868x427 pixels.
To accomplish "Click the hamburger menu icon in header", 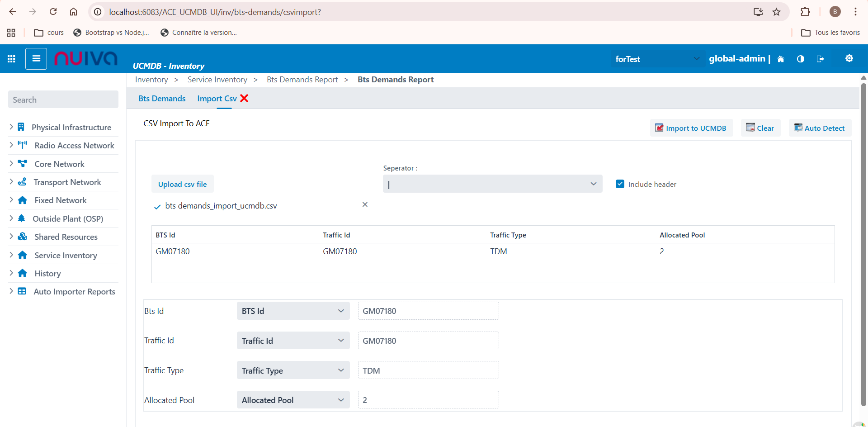I will (x=36, y=59).
